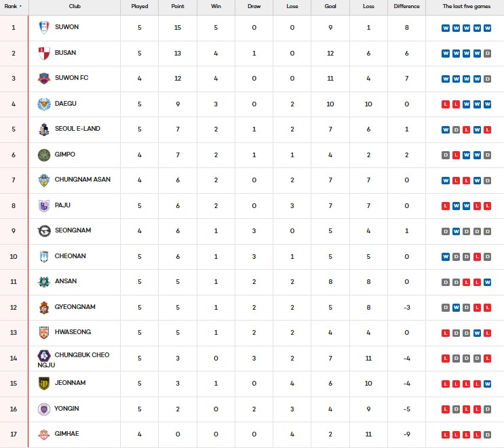
Task: Sort table by Rank column arrow
Action: (x=20, y=6)
